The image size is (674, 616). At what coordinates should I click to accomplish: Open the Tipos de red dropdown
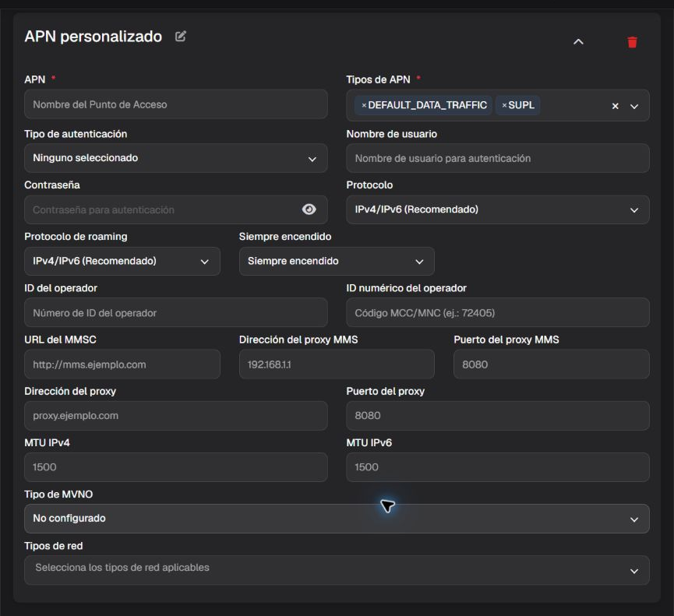pyautogui.click(x=337, y=570)
